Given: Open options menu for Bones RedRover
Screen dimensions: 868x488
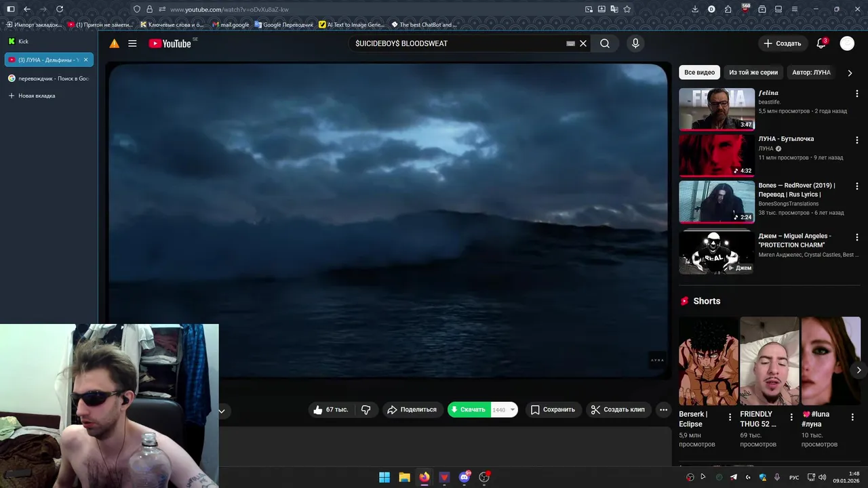Looking at the screenshot, I should tap(857, 186).
